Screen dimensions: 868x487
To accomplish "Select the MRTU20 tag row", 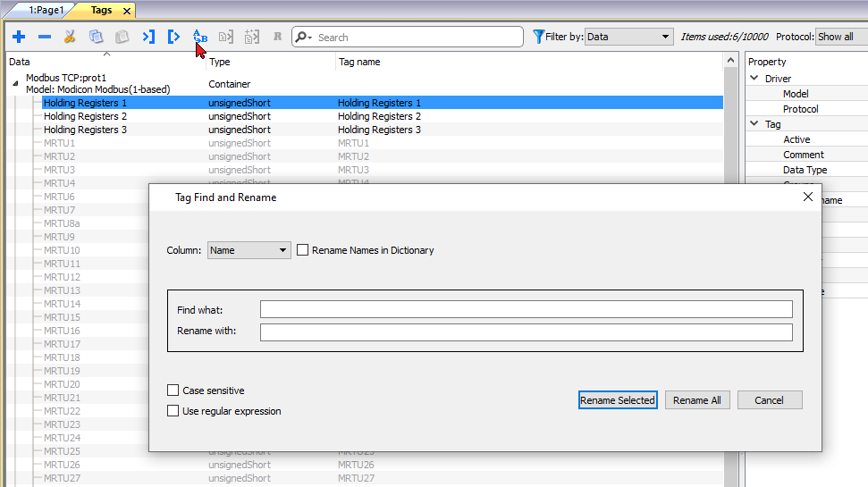I will click(62, 384).
